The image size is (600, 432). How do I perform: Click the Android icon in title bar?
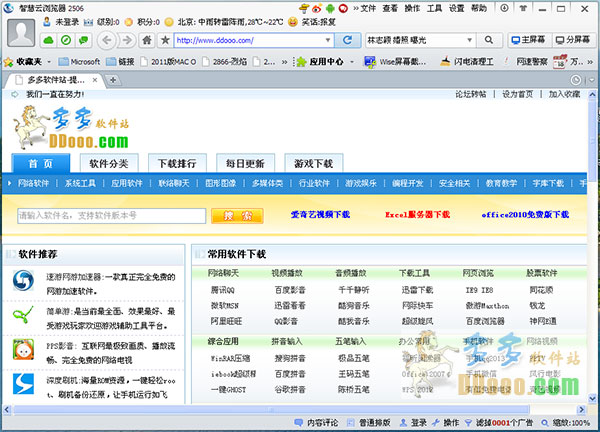pos(330,8)
